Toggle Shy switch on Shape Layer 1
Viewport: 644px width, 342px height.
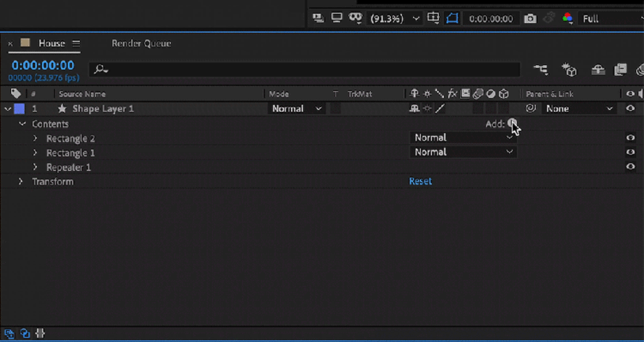[x=415, y=109]
